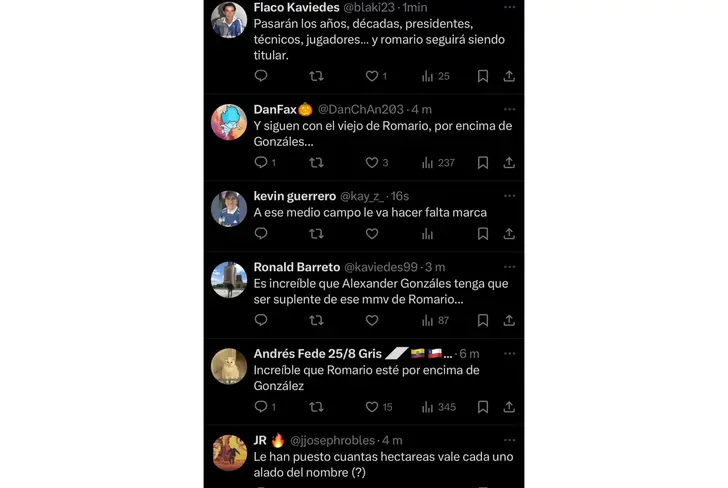Image resolution: width=728 pixels, height=488 pixels.
Task: Repost DanFax's tweet about Romario
Action: (x=316, y=162)
